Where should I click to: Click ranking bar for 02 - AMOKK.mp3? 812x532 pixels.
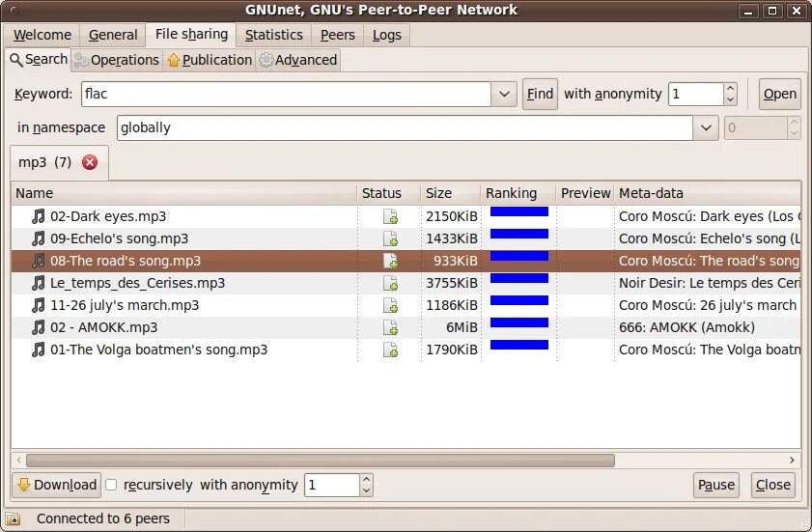pyautogui.click(x=518, y=322)
